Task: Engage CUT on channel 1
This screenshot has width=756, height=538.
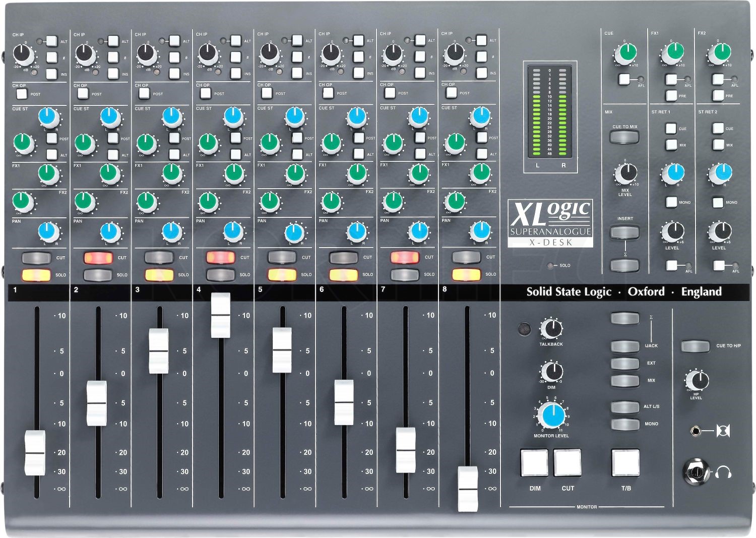Action: [x=36, y=258]
